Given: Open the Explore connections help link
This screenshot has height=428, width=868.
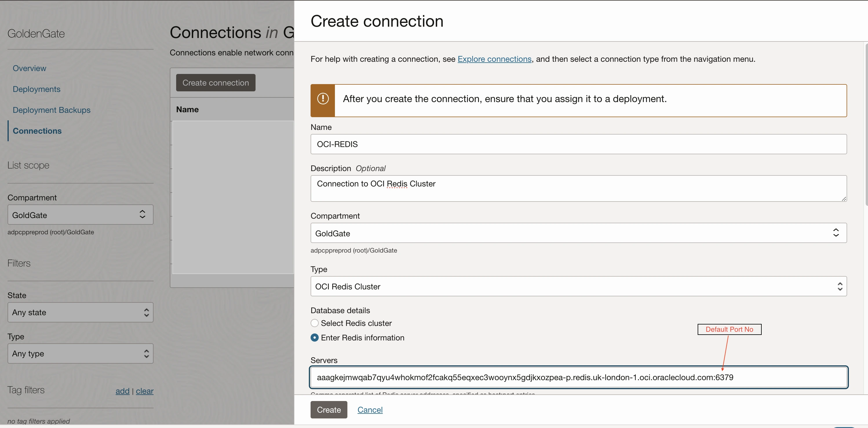Looking at the screenshot, I should (494, 59).
